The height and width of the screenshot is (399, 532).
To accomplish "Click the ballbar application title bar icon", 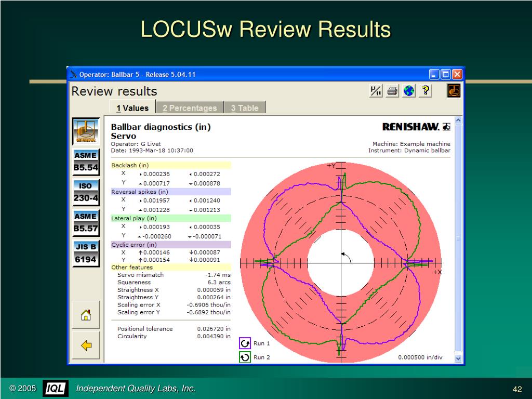I will 73,74.
